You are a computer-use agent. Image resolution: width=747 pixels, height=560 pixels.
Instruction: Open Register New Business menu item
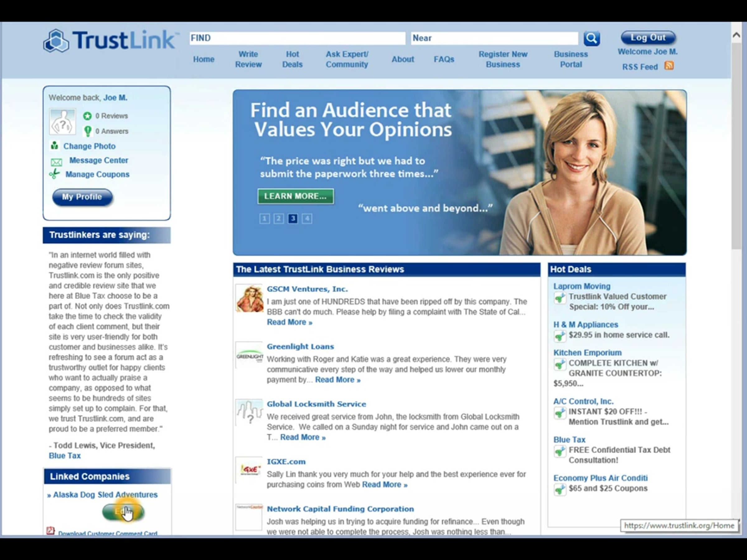pyautogui.click(x=503, y=59)
